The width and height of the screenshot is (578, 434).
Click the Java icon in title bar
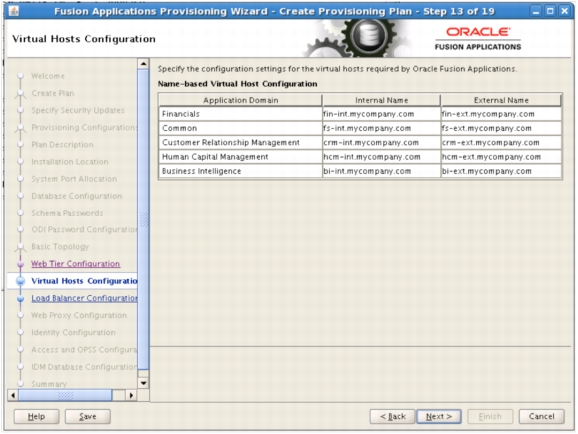click(x=14, y=11)
